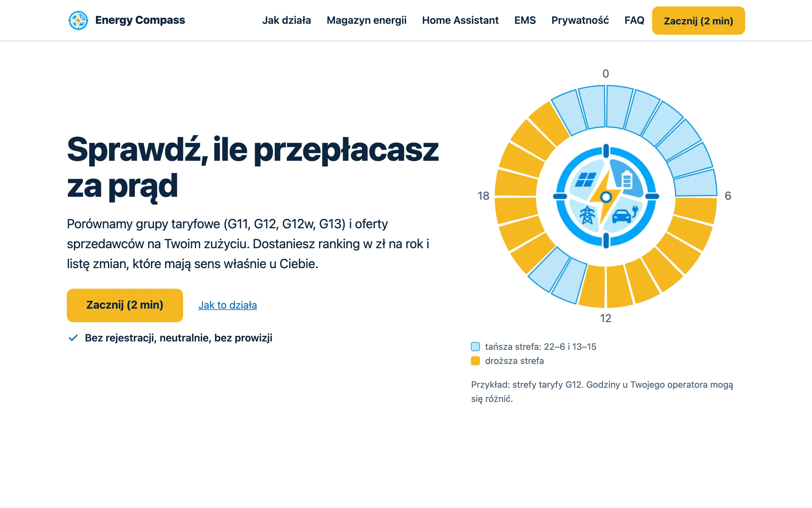Open the Prywatność navigation link
Viewport: 812px width, 508px height.
[580, 21]
